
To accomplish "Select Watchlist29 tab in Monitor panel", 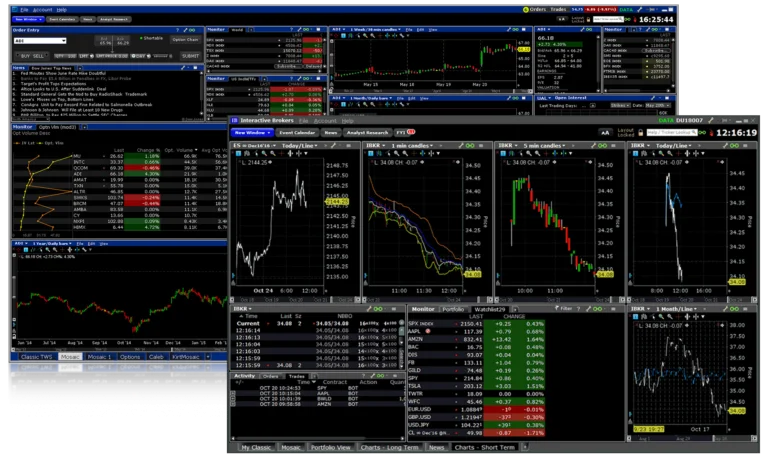I will (x=489, y=310).
